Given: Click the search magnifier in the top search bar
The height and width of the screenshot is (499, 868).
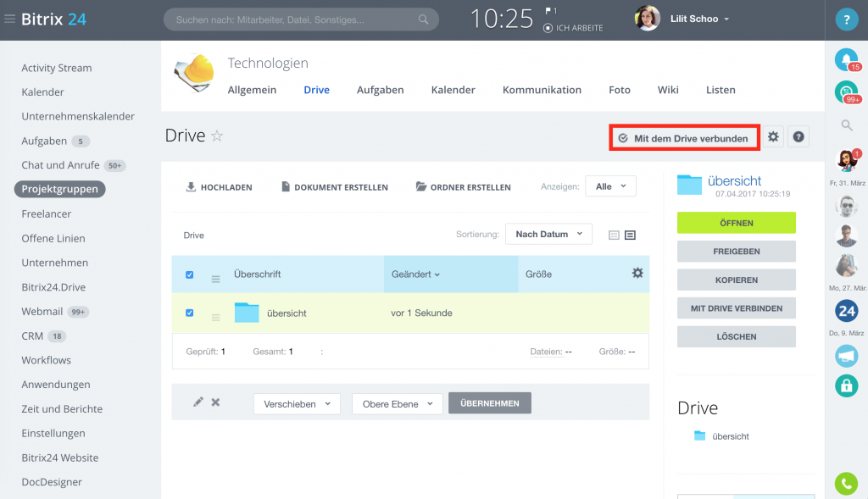Looking at the screenshot, I should pos(424,19).
